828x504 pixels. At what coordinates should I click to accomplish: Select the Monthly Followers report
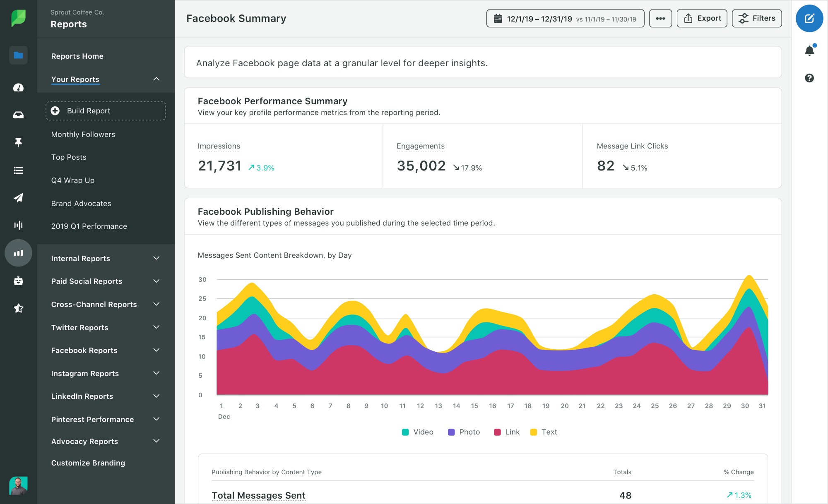(x=82, y=134)
